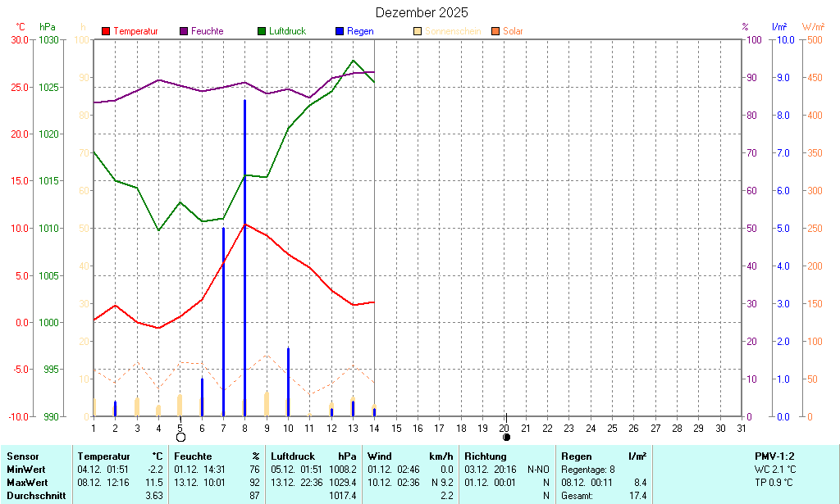Click the PMV-1:2 header
Screen dimensions: 840x504
(x=774, y=456)
